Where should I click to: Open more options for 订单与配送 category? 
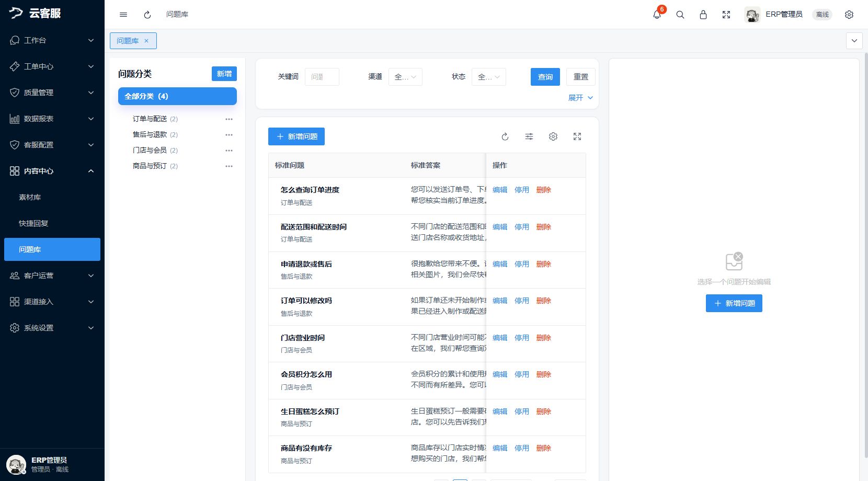click(229, 119)
